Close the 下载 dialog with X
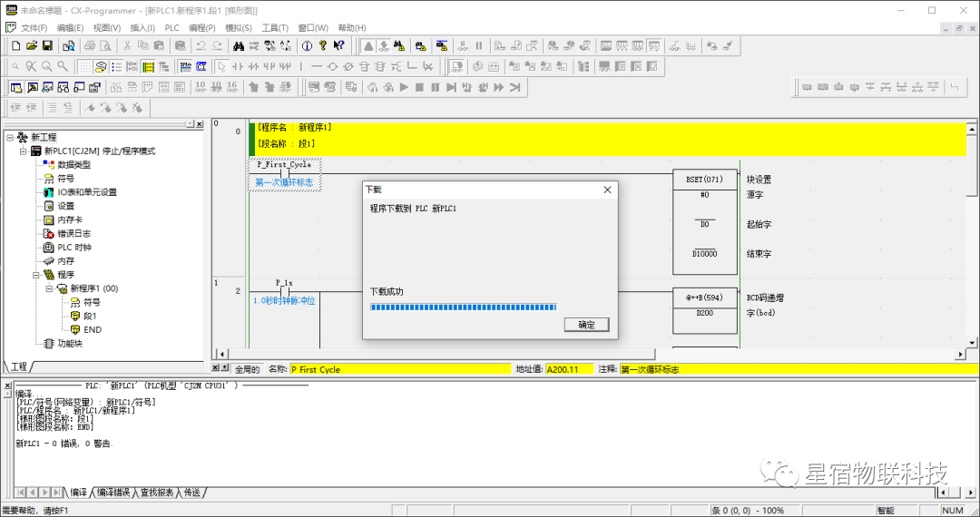 [607, 190]
